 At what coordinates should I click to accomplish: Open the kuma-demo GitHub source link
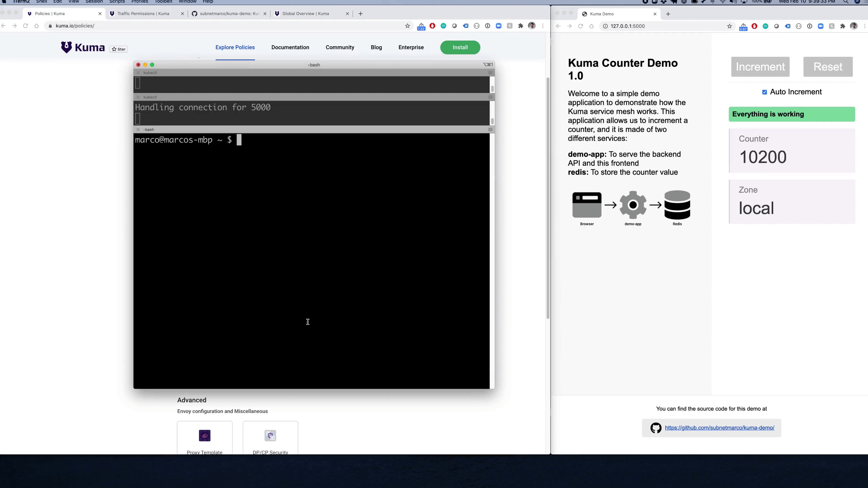(x=719, y=428)
